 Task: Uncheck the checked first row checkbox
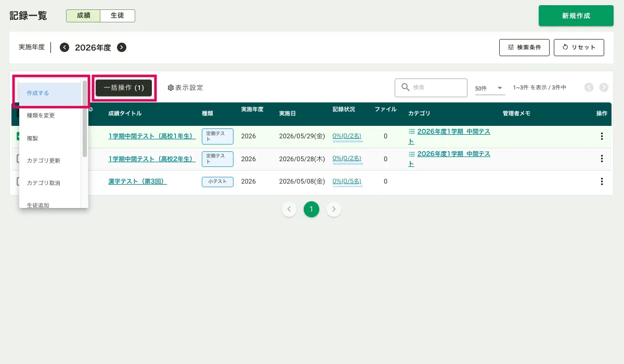[x=17, y=136]
